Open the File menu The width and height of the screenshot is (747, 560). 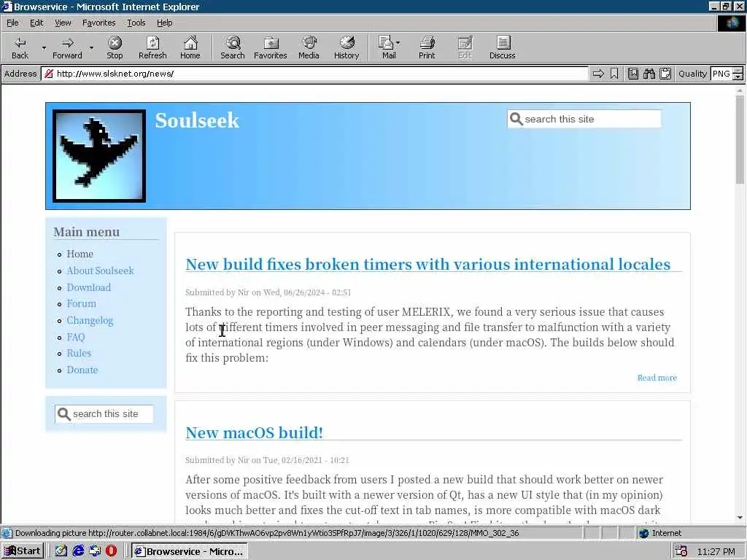point(12,23)
